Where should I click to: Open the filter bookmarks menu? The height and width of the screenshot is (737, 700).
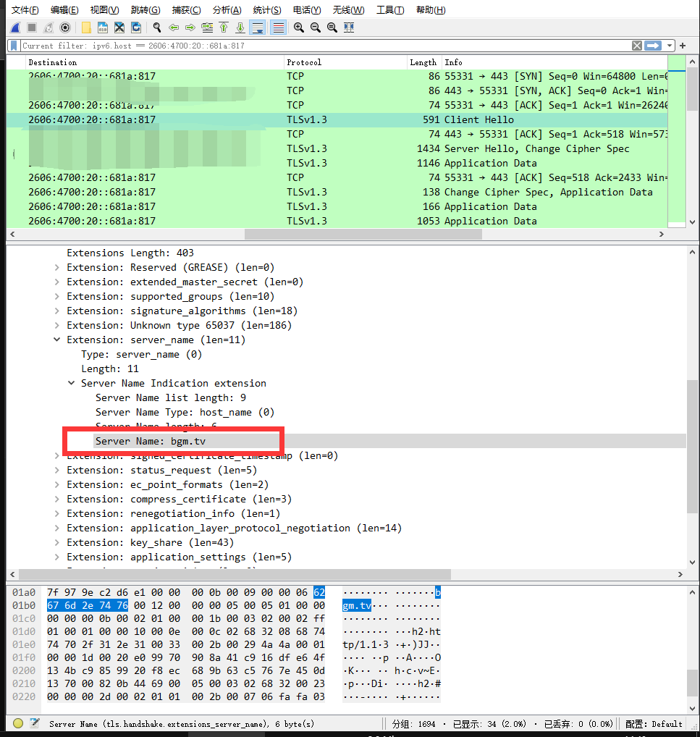(x=12, y=45)
